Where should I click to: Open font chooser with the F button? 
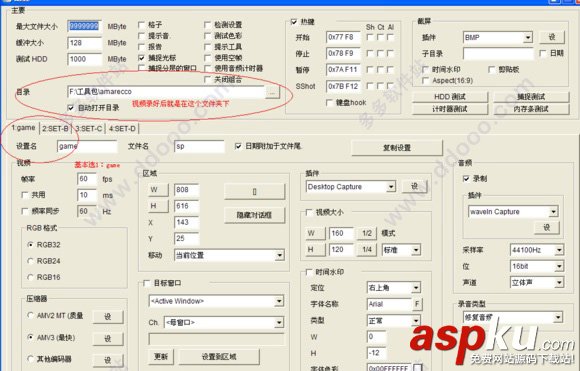[x=417, y=304]
